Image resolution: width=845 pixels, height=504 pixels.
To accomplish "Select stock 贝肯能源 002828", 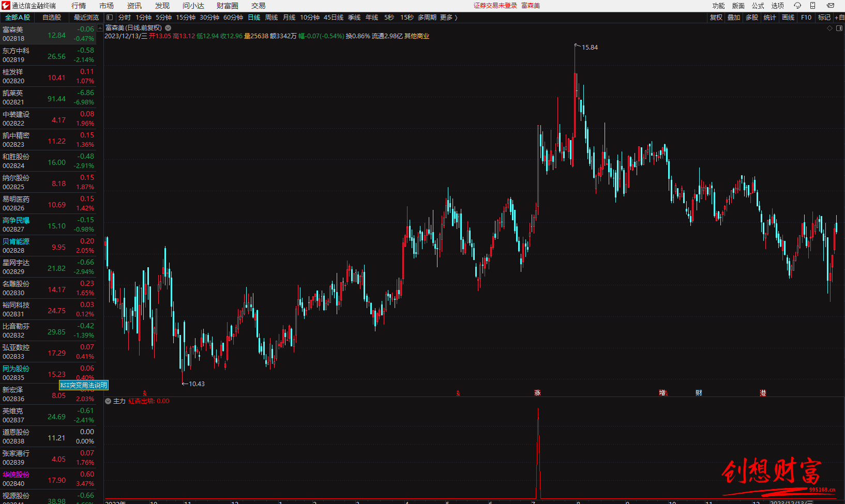I will (48, 246).
